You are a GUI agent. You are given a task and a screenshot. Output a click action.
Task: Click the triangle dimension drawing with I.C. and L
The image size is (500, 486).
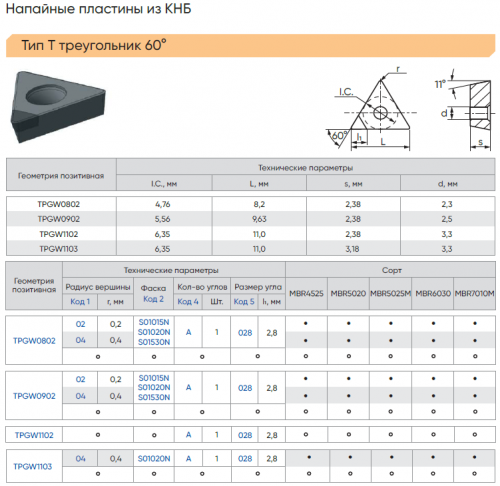371,109
